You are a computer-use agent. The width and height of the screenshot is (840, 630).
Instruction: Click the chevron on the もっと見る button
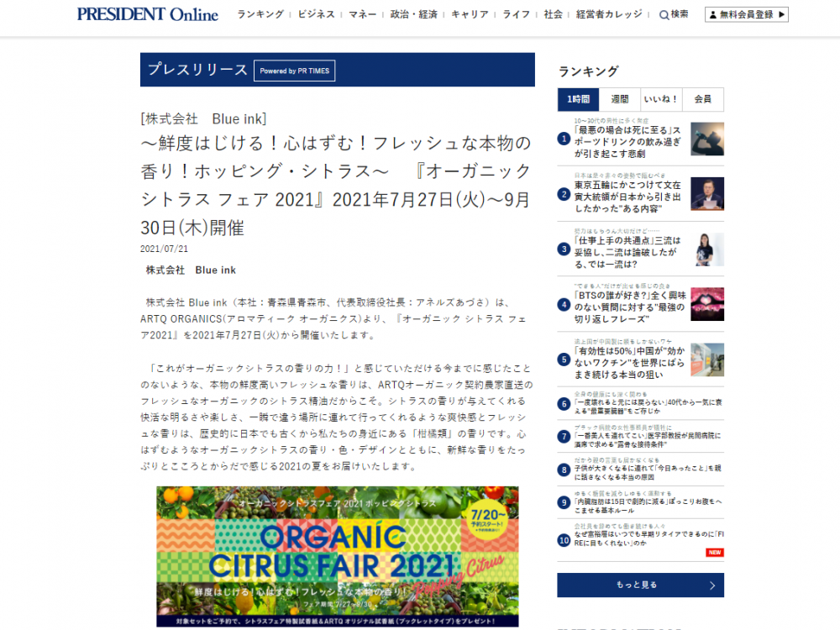pos(712,585)
